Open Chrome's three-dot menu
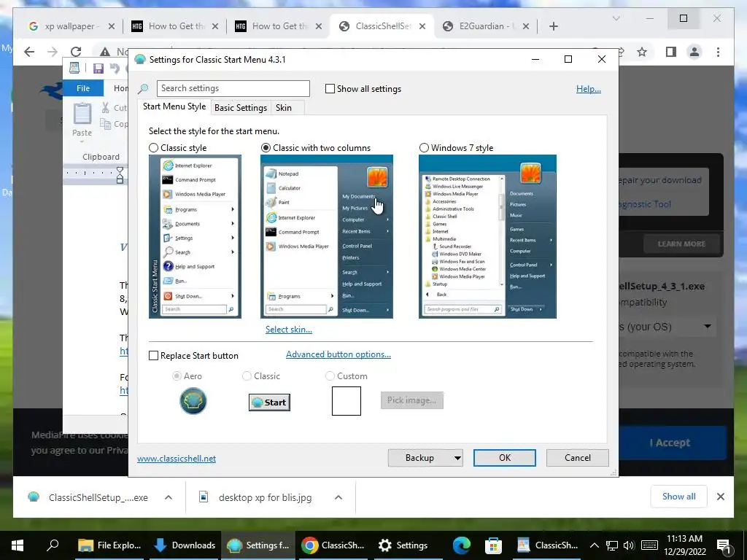The width and height of the screenshot is (747, 560). tap(718, 52)
